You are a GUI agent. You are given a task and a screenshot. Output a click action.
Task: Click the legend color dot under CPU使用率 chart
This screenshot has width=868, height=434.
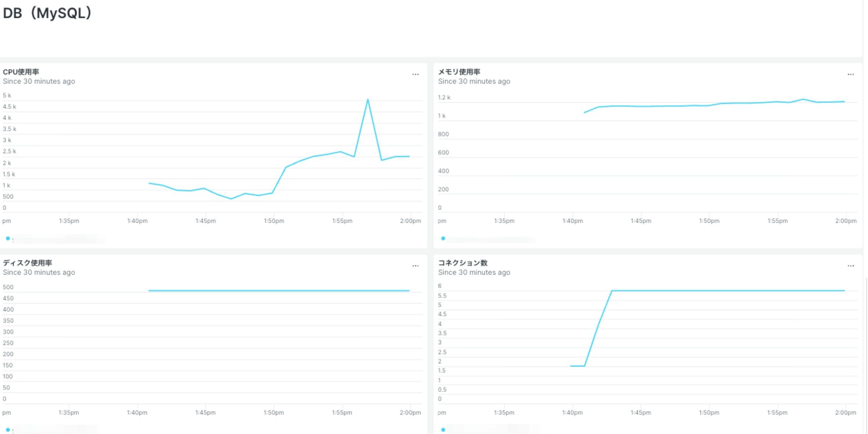point(7,238)
